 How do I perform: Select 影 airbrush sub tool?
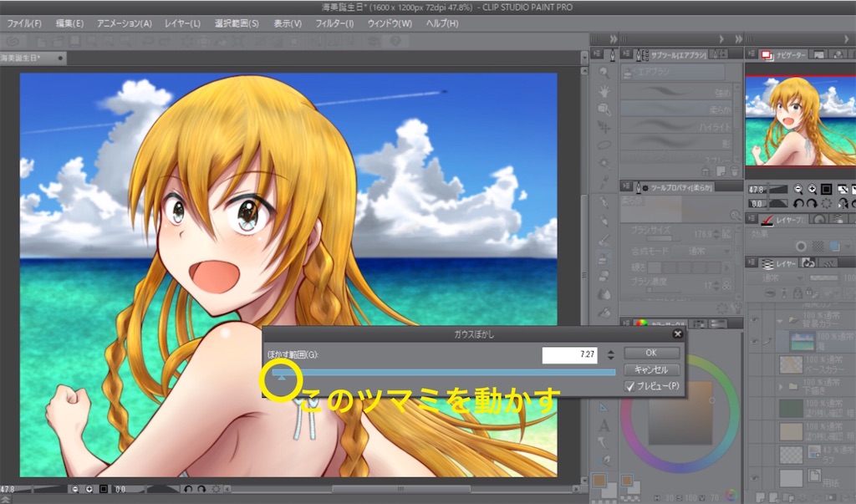click(677, 143)
